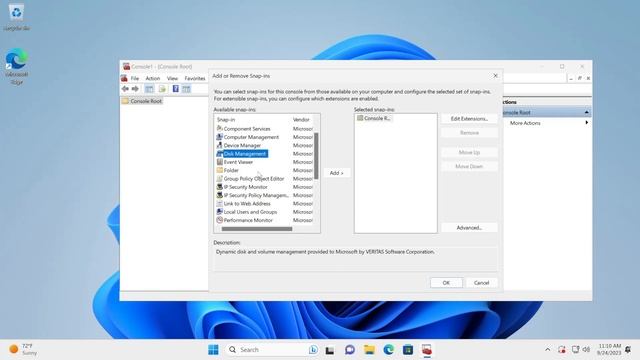Click the Advanced... button
Screen dimensions: 640x360
(x=469, y=228)
